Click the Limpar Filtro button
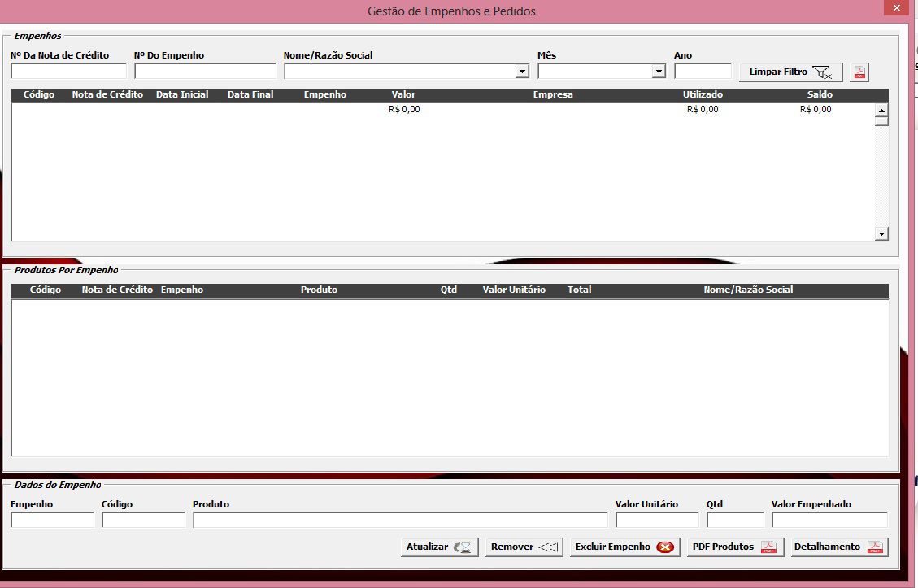918x588 pixels. [790, 72]
